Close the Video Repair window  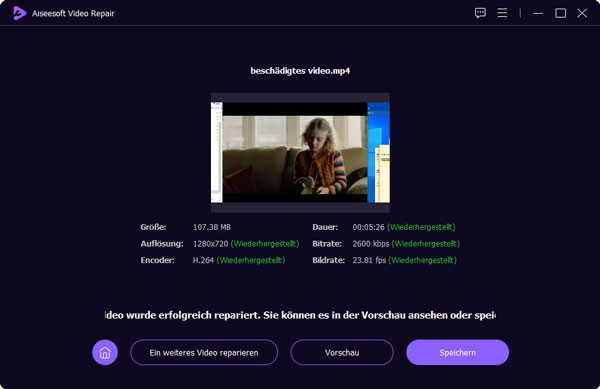tap(582, 13)
